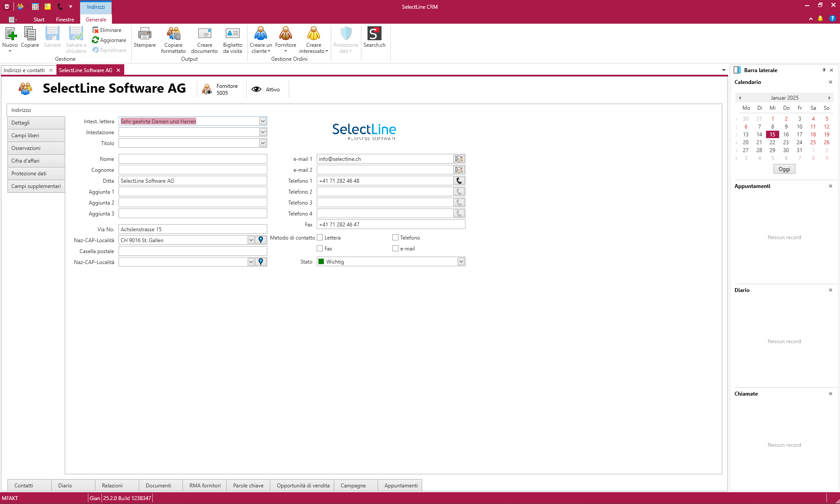This screenshot has height=504, width=840.
Task: Open the Stato Wichtig dropdown
Action: pyautogui.click(x=461, y=261)
